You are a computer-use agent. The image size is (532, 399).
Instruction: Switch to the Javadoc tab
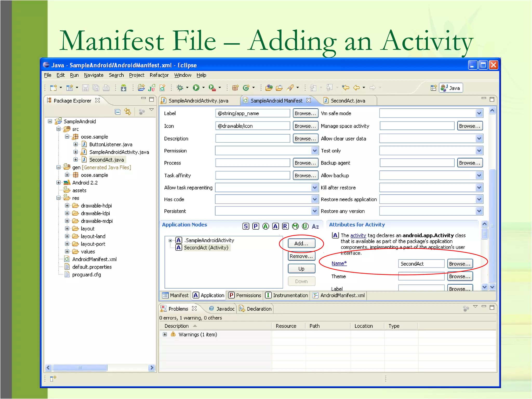point(222,309)
